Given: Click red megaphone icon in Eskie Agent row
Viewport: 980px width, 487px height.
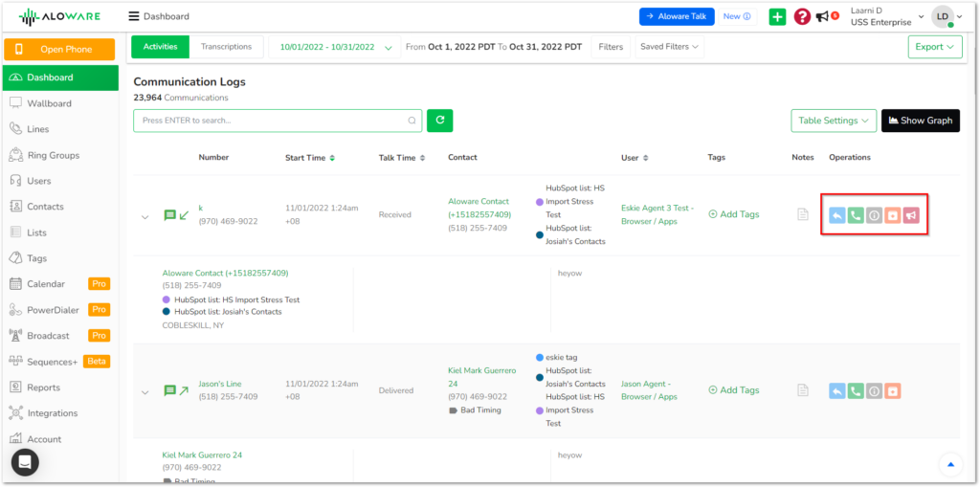Looking at the screenshot, I should point(911,215).
